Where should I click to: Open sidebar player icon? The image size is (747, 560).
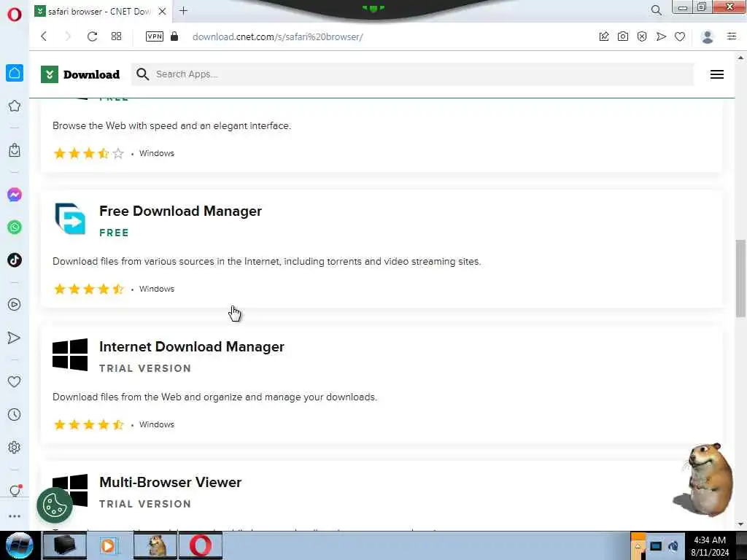[x=15, y=305]
